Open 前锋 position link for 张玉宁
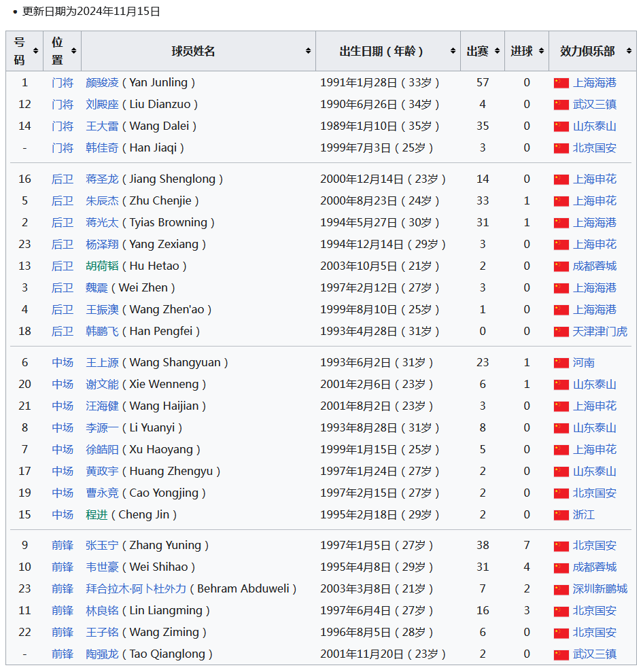The image size is (643, 672). click(x=63, y=545)
